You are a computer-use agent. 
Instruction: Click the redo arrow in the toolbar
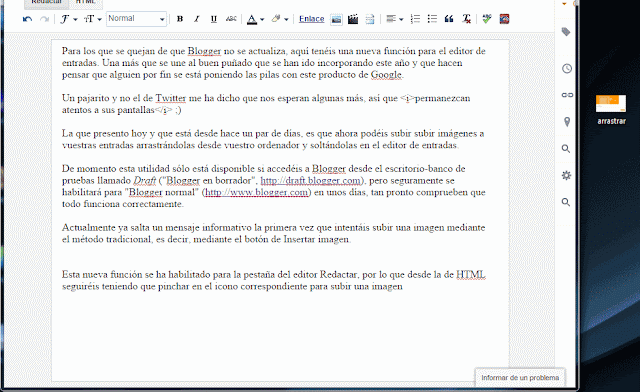pos(44,19)
